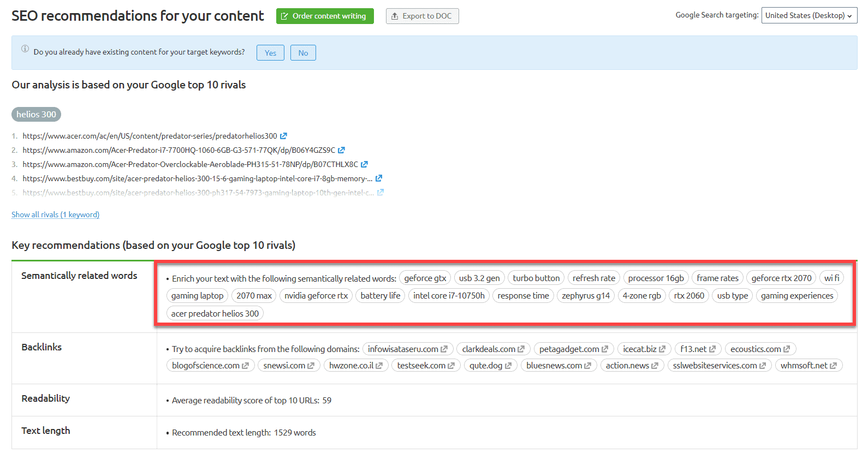The height and width of the screenshot is (465, 868).
Task: Click Order content writing button
Action: click(325, 16)
